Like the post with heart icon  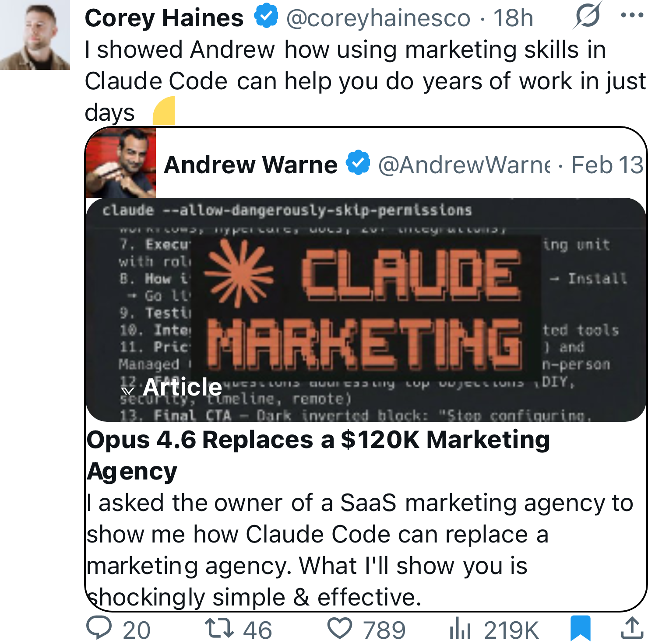click(340, 628)
